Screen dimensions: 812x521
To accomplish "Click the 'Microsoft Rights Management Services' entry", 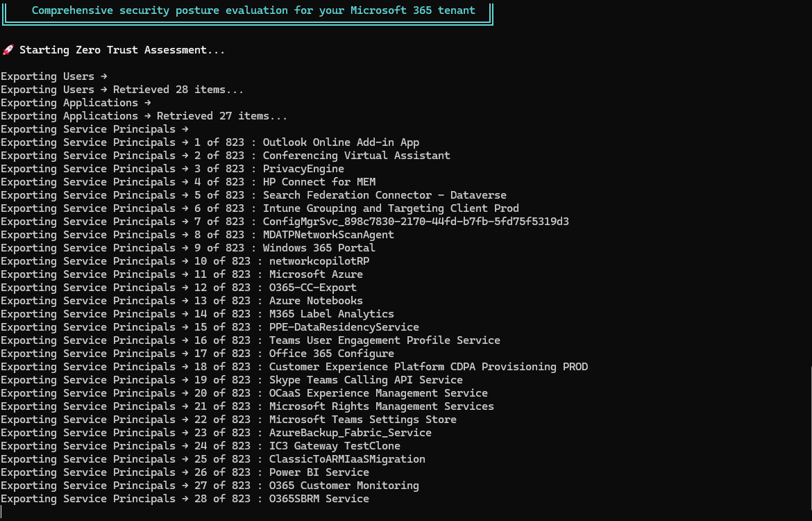I will pos(381,406).
